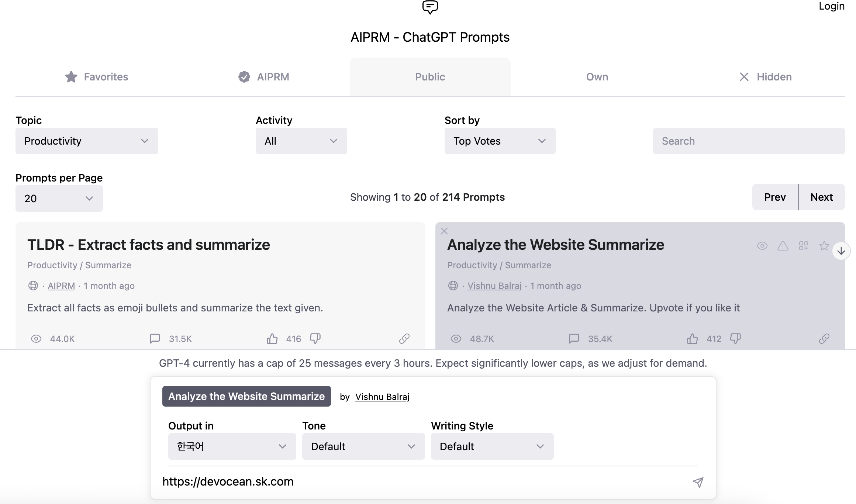Expand the Tone dropdown

pyautogui.click(x=363, y=446)
